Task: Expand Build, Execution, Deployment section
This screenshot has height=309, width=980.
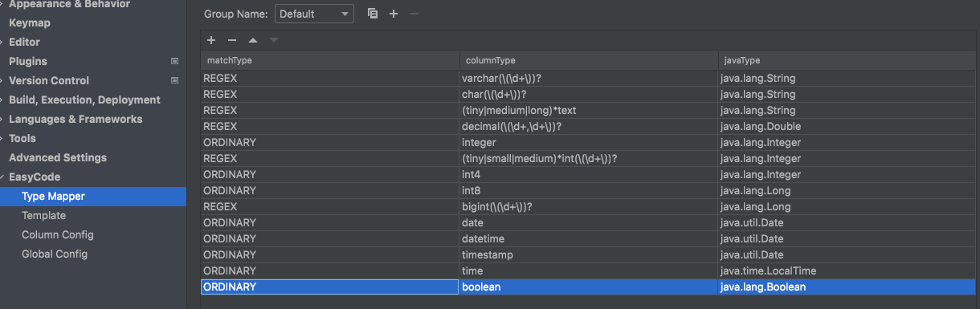Action: 2,100
